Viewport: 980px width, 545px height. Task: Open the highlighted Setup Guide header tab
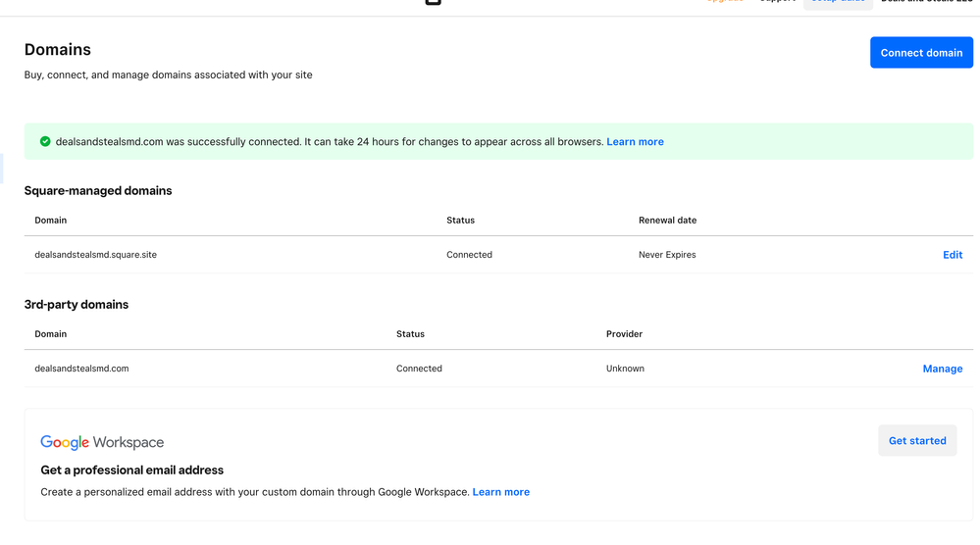click(x=838, y=3)
